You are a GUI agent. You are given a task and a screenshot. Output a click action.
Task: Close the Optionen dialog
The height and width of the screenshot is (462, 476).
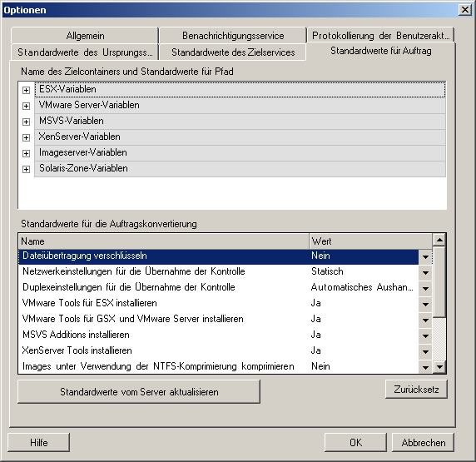[x=465, y=10]
